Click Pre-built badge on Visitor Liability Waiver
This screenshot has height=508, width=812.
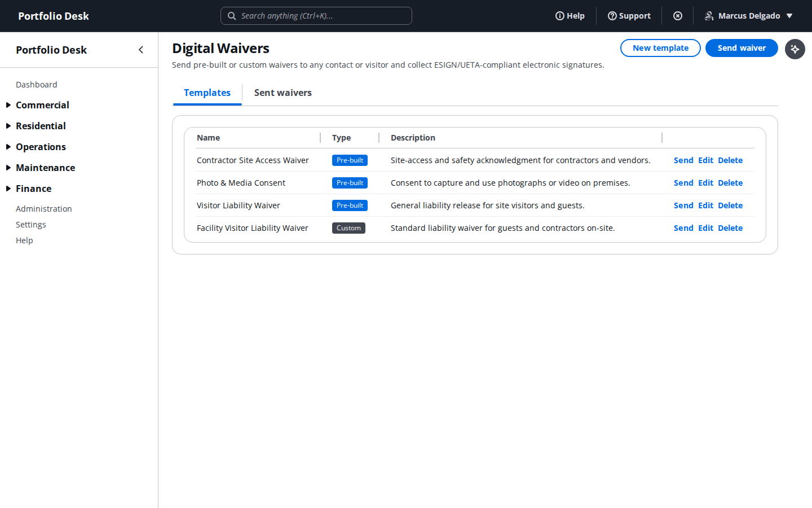(350, 205)
